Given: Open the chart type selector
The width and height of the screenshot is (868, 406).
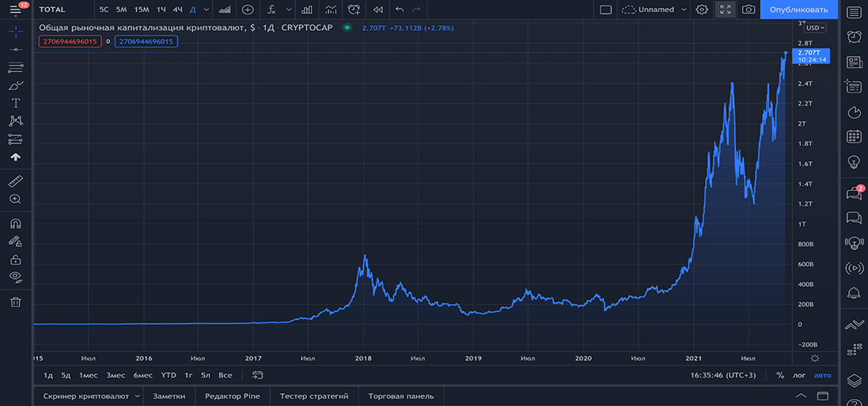Looking at the screenshot, I should [225, 9].
